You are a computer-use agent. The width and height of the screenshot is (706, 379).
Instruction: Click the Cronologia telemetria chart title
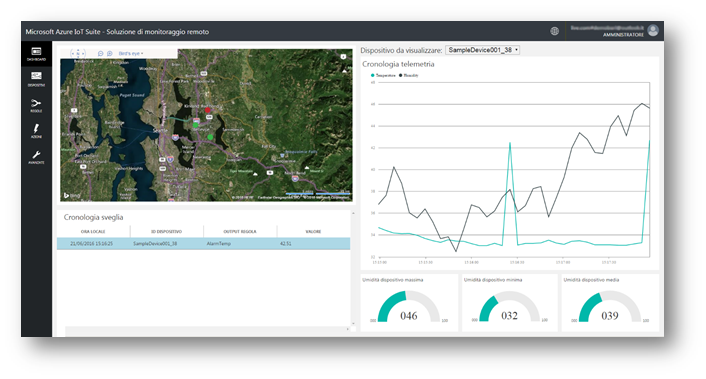[398, 64]
